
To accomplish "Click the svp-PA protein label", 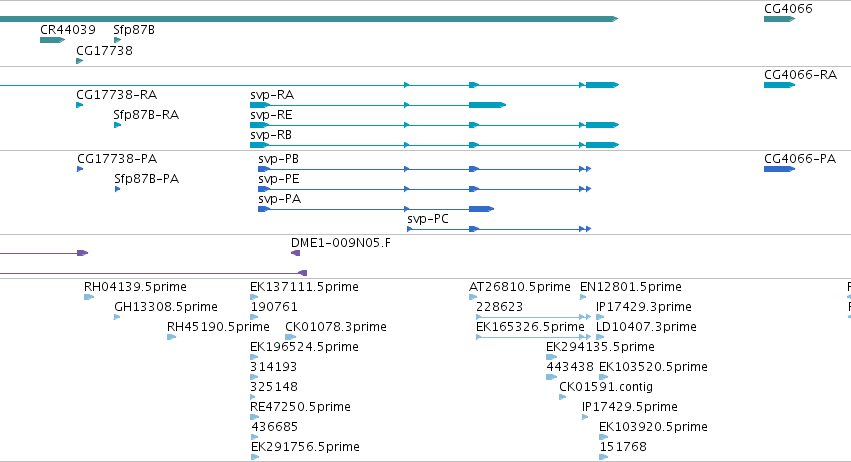I will (280, 199).
